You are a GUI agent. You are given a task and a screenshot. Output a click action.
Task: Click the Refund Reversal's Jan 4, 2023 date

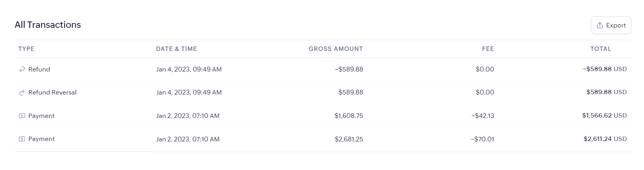coord(189,93)
